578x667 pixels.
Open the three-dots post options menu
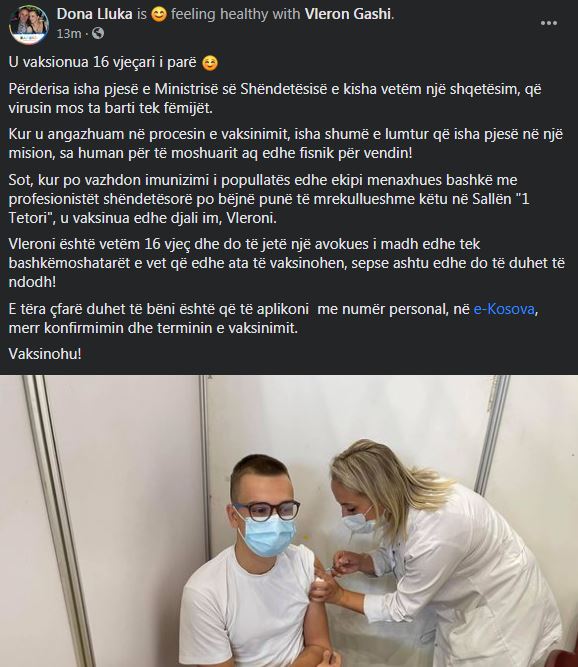[x=549, y=23]
